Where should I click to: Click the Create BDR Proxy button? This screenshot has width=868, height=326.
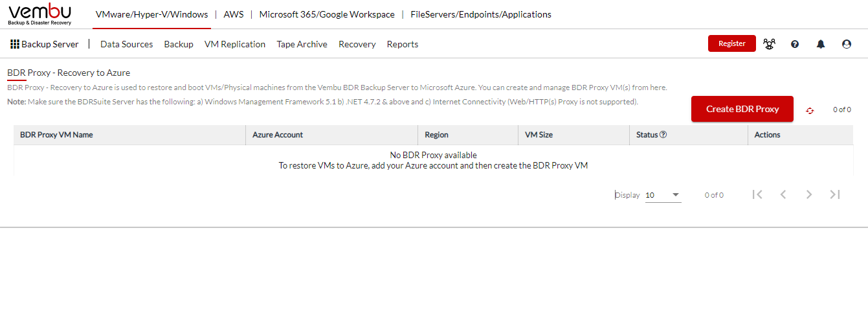742,109
